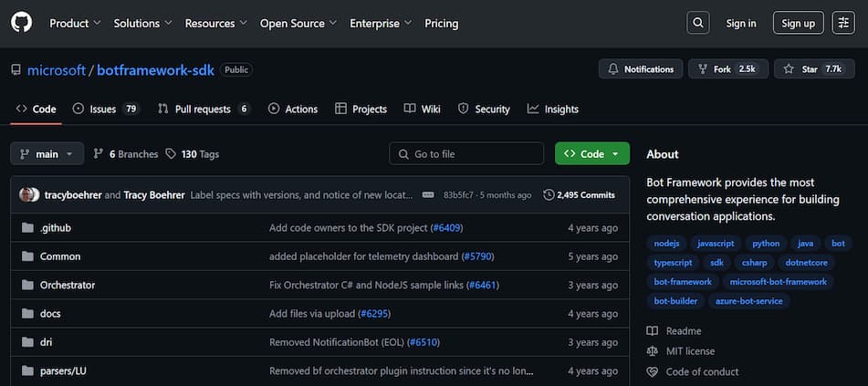Click the typescript topic tag
This screenshot has height=386, width=868.
point(673,263)
